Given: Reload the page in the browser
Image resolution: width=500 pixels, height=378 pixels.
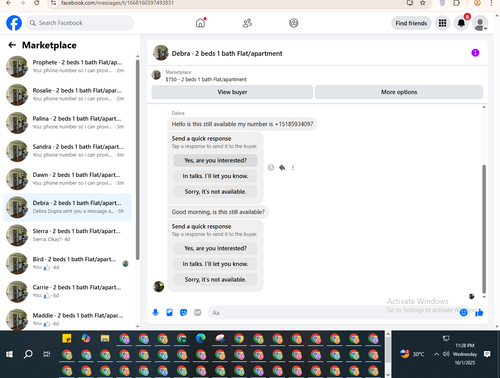Looking at the screenshot, I should coord(37,3).
